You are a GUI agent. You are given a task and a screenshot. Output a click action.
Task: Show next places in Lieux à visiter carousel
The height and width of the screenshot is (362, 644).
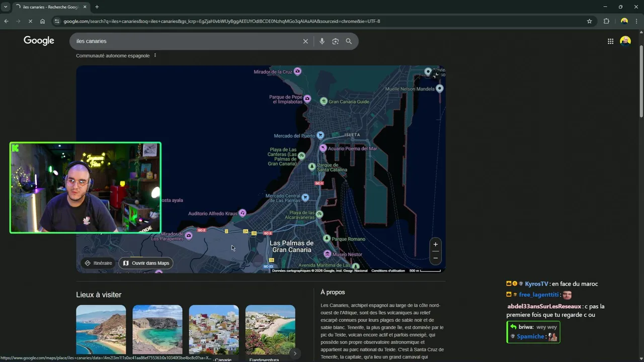[x=295, y=353]
